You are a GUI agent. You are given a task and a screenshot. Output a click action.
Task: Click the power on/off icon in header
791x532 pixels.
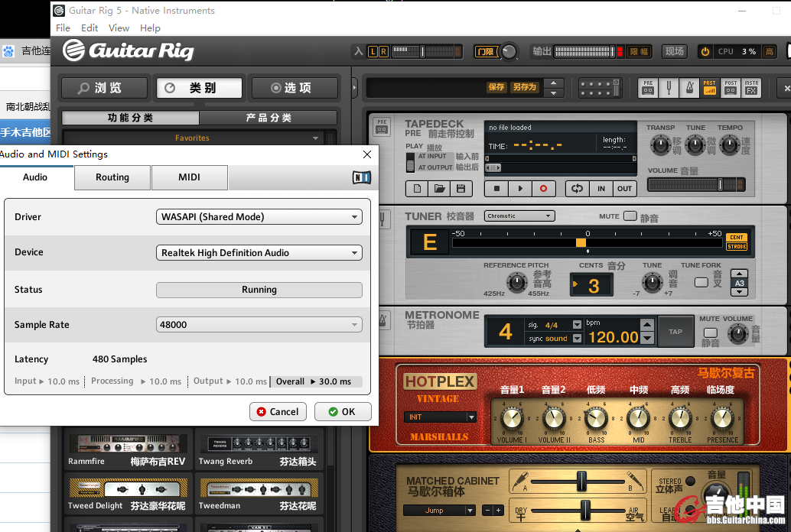705,51
